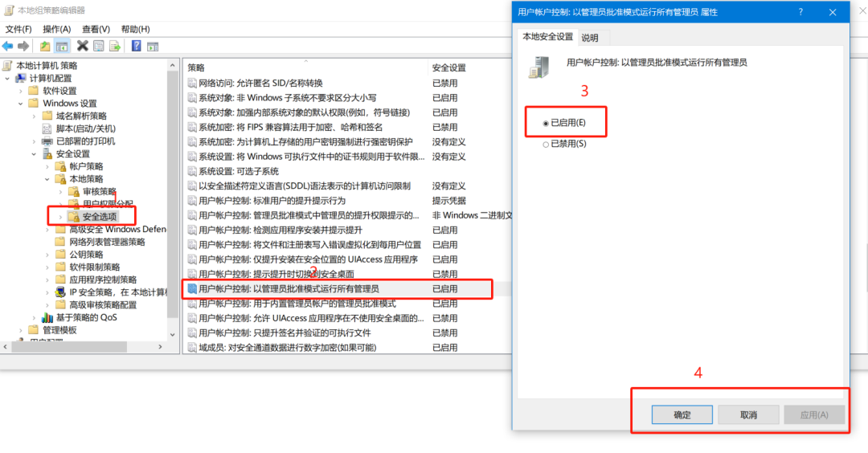Switch to the 说明 tab
This screenshot has height=453, width=868.
tap(590, 37)
